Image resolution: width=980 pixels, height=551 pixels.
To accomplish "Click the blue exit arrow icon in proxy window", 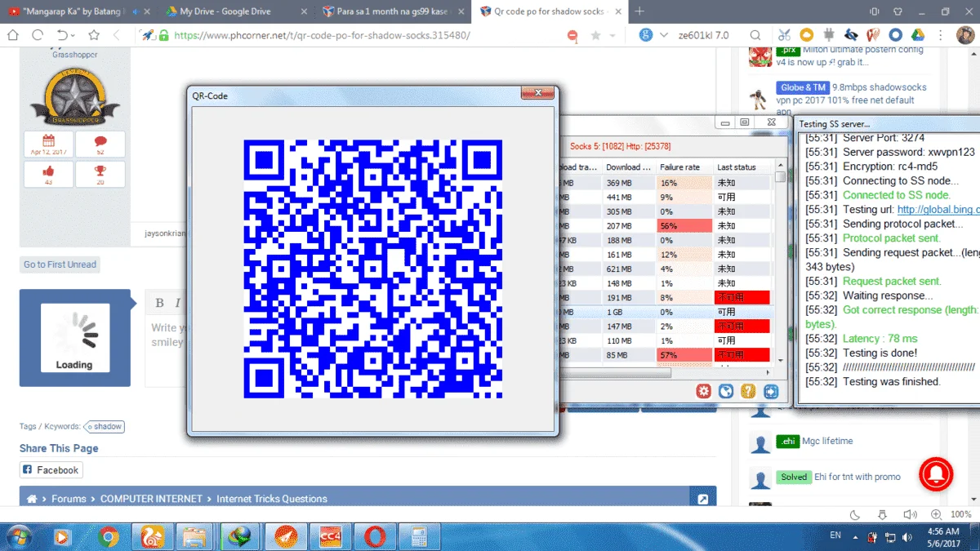I will click(x=771, y=392).
